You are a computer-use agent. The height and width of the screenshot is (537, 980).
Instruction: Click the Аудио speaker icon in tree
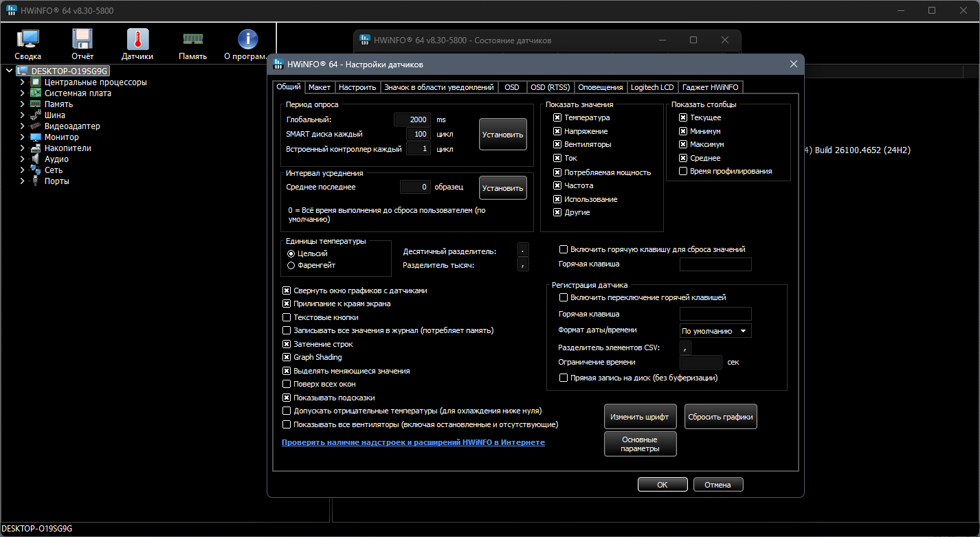[x=36, y=159]
